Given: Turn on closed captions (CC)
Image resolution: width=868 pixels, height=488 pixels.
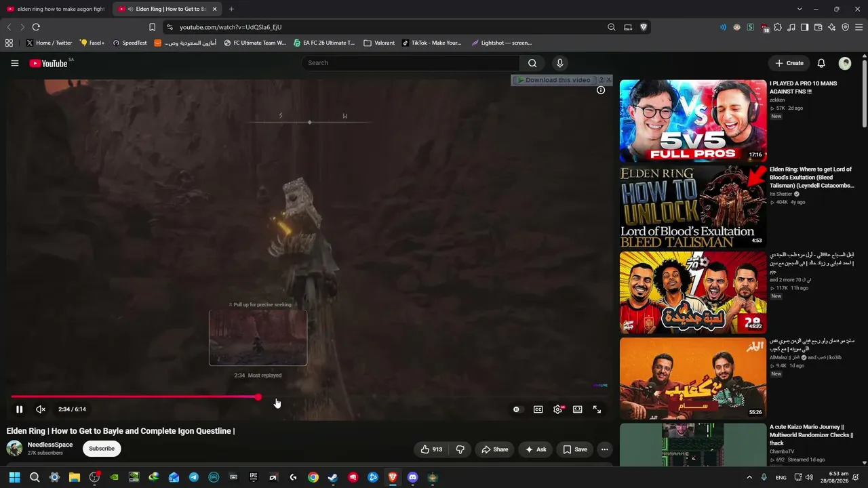Looking at the screenshot, I should click(x=538, y=409).
